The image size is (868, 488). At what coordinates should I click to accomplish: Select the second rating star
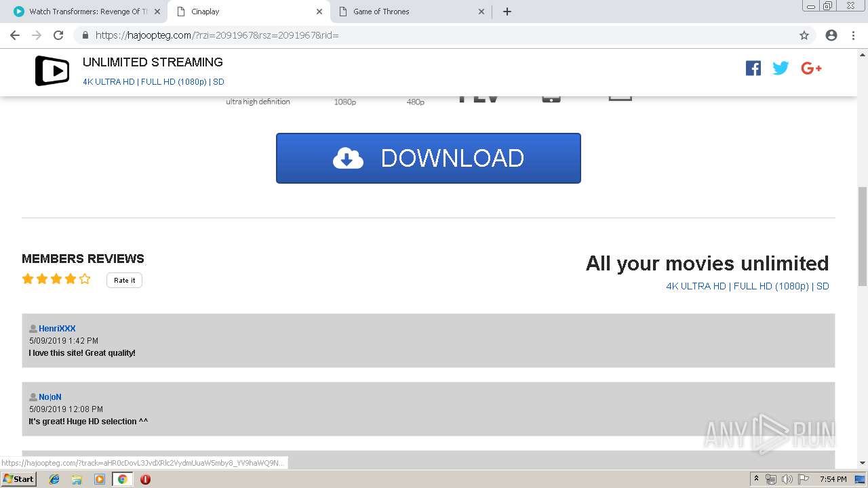coord(42,279)
